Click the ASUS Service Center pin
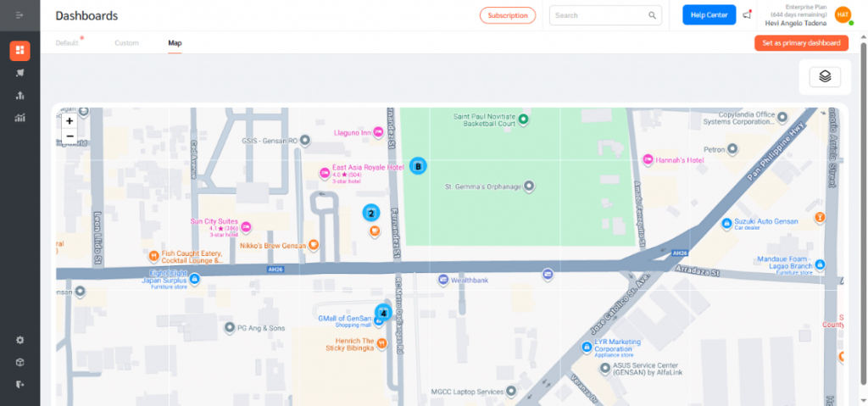 click(604, 369)
